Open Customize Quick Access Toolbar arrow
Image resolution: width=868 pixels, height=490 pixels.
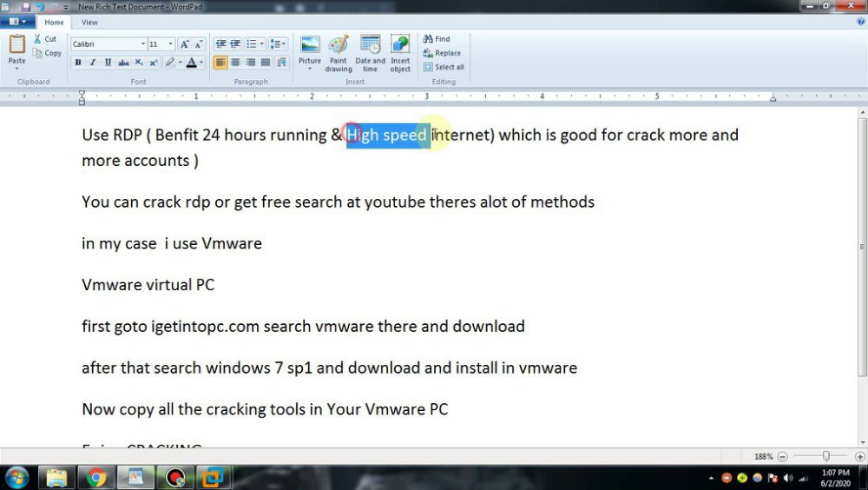[66, 7]
